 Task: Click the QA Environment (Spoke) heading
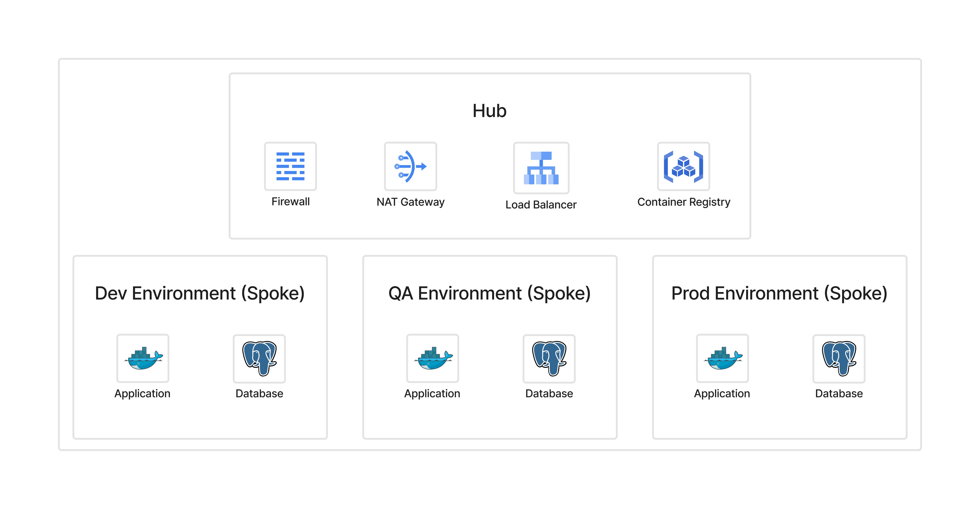tap(489, 293)
